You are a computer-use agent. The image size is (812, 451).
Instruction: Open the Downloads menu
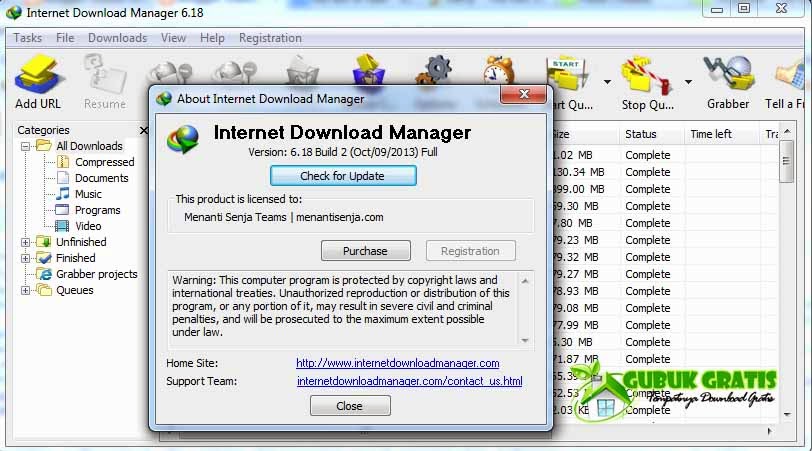point(118,38)
